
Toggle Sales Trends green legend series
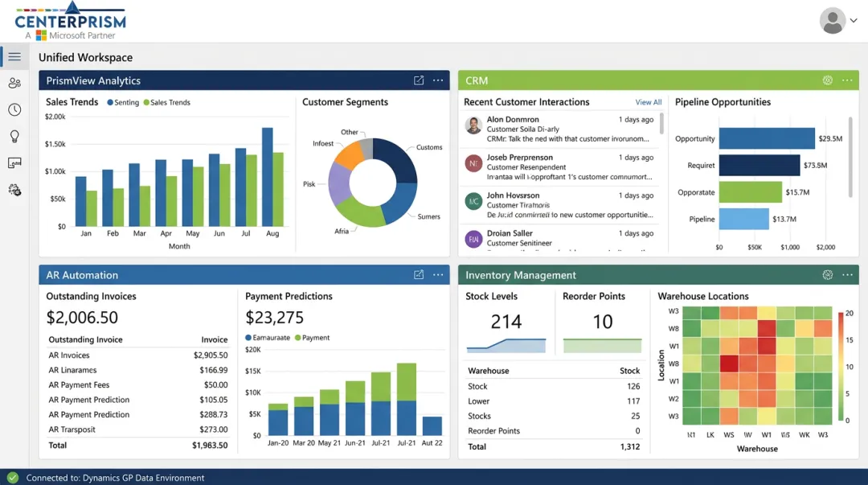pos(166,102)
